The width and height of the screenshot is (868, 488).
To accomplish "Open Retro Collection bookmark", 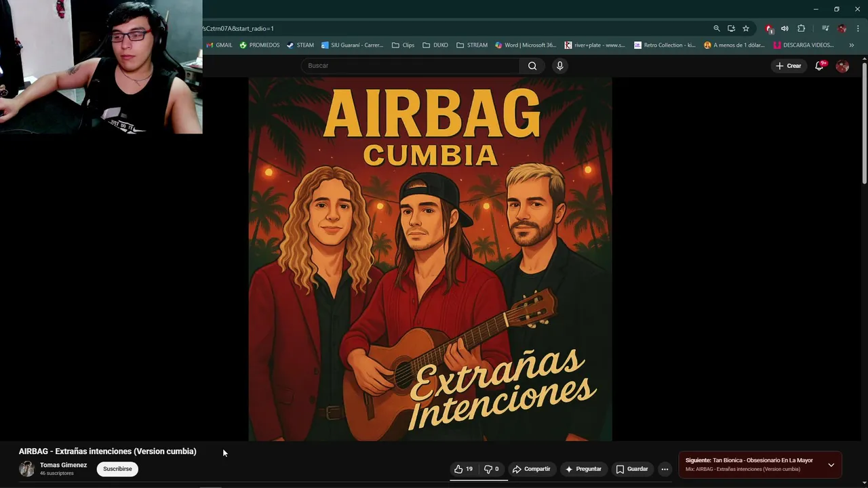I will [665, 45].
